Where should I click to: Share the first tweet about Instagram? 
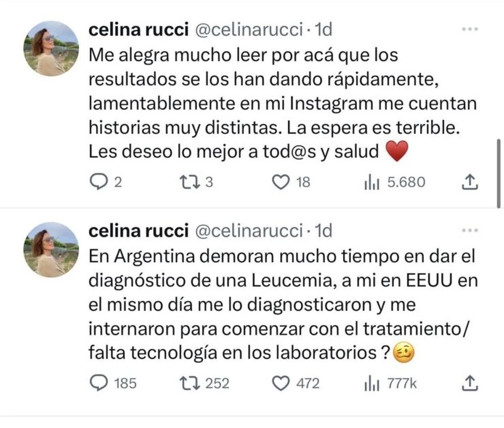tap(470, 181)
